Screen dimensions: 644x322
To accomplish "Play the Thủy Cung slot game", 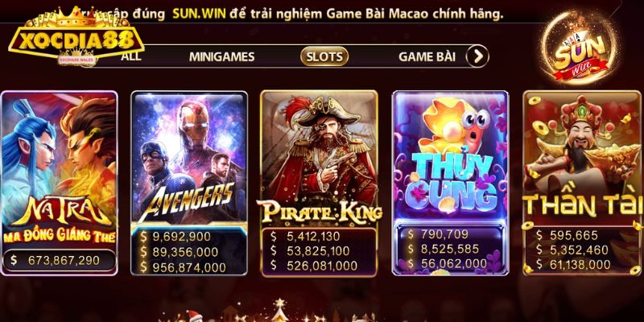I will (x=451, y=183).
